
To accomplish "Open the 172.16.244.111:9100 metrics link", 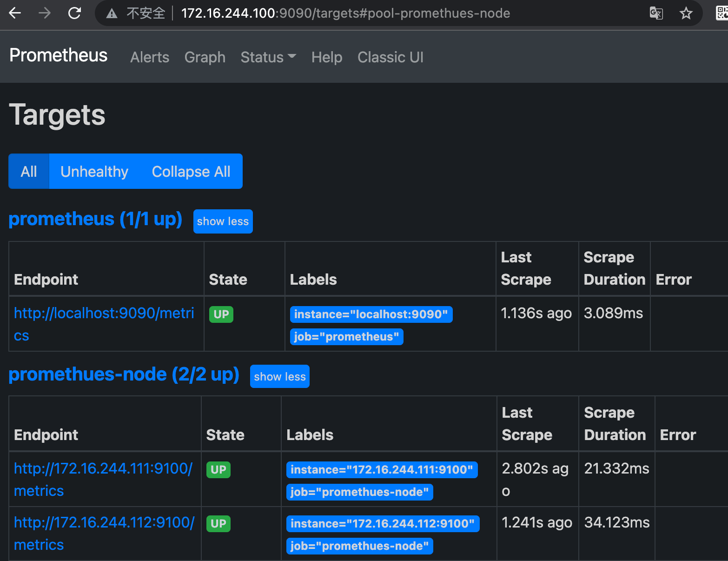I will coord(103,479).
